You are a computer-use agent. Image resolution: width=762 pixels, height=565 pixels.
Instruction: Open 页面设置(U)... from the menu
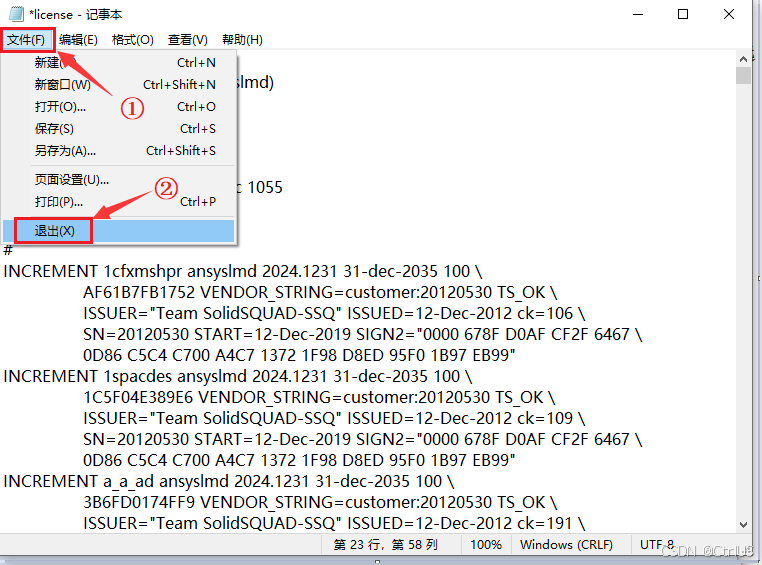119,180
